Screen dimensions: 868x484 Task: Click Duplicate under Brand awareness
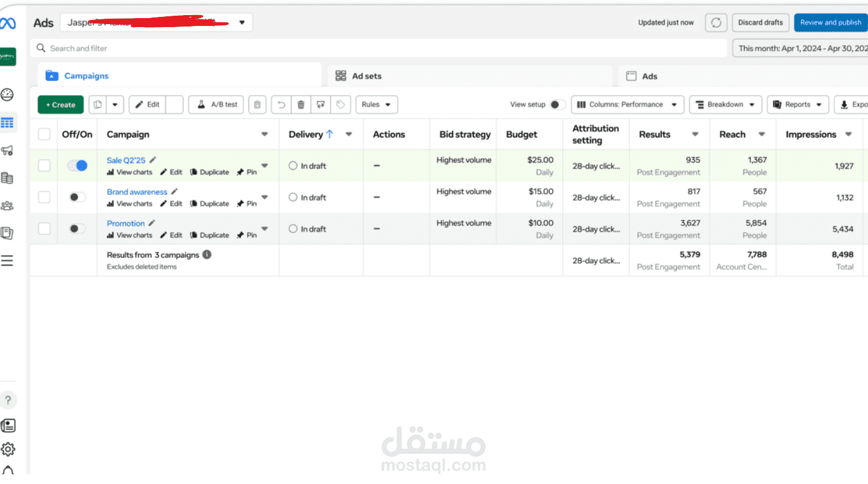(x=210, y=204)
